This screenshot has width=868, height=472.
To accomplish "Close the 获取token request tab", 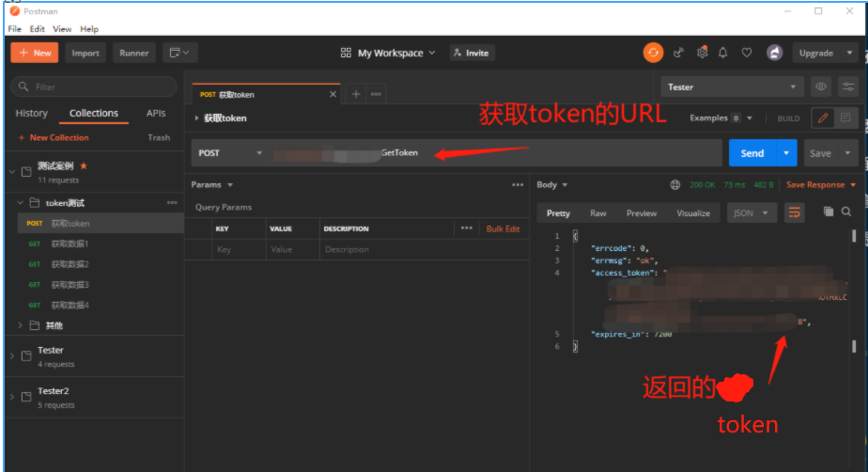I will [x=333, y=94].
